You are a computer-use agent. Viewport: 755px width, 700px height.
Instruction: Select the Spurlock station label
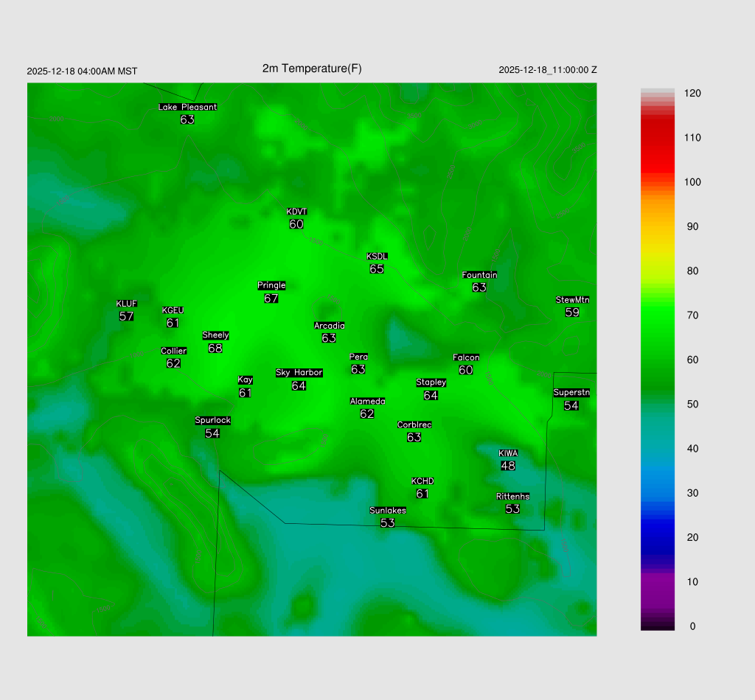212,421
